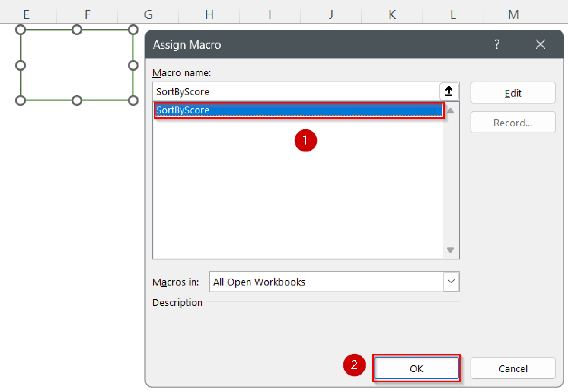
Task: Select the right-middle shape resize handle
Action: (133, 65)
